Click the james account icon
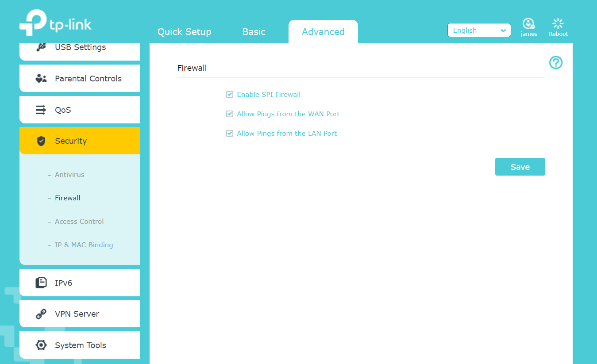Viewport: 597px width, 364px height. pos(528,24)
